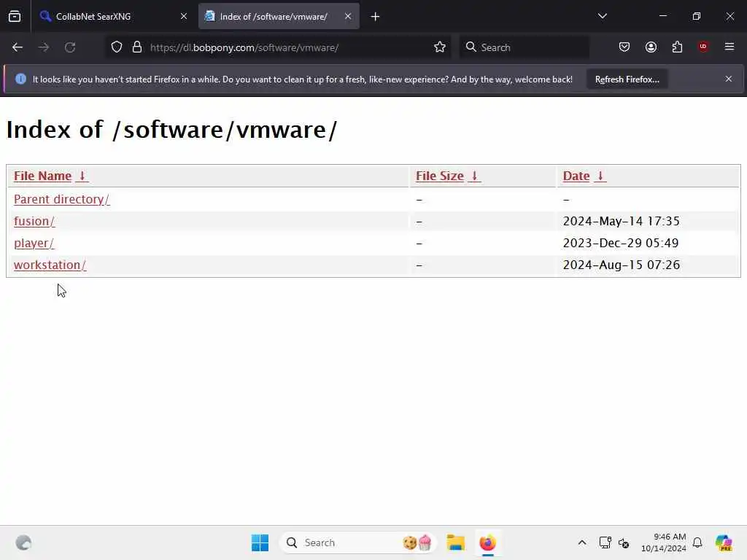Dismiss the Firefox refresh notification bar
Viewport: 747px width, 560px height.
(x=729, y=79)
